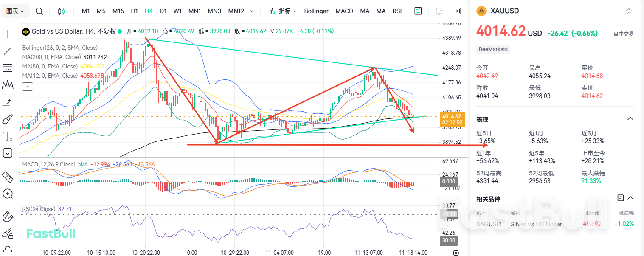
Task: Open the alerts bell icon
Action: click(x=439, y=11)
